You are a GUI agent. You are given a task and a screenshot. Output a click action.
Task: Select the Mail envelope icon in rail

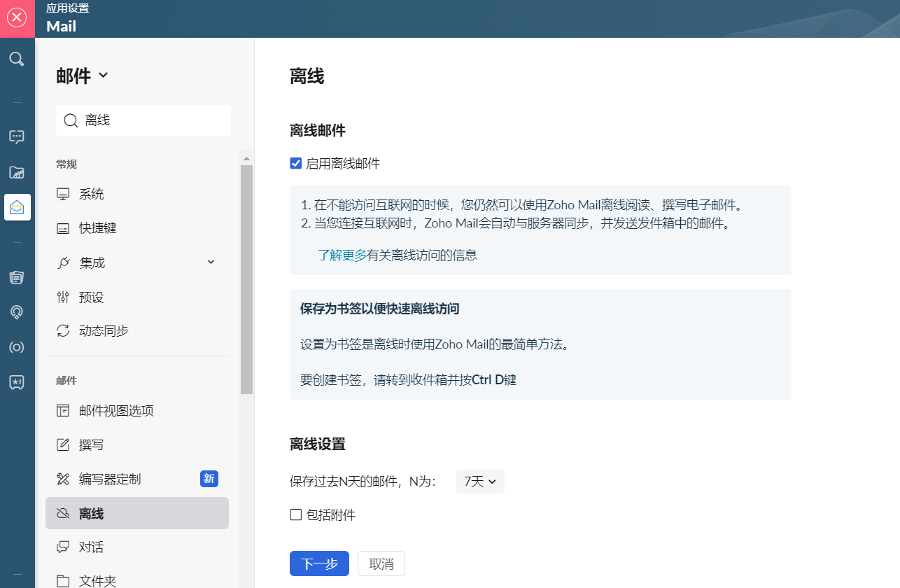tap(17, 207)
